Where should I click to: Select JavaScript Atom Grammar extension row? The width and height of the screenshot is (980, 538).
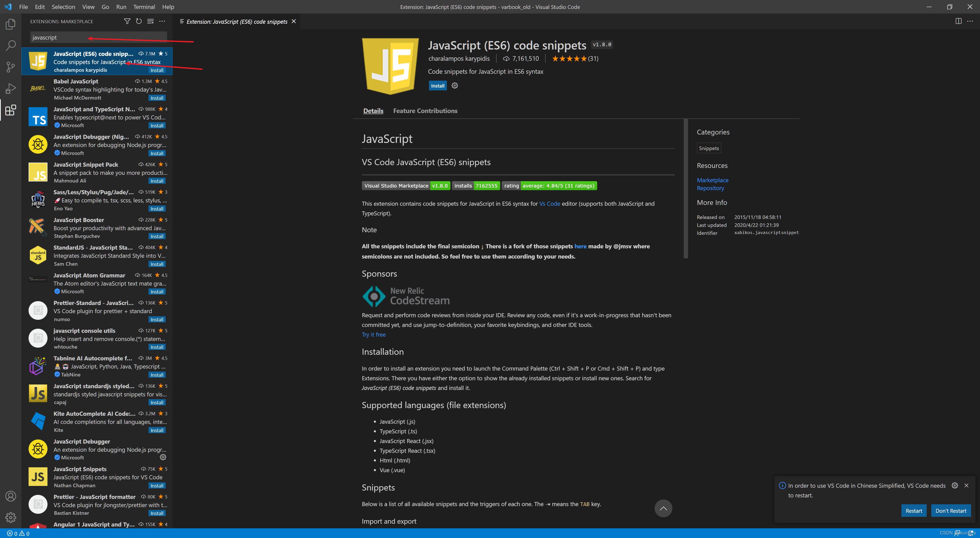(97, 283)
